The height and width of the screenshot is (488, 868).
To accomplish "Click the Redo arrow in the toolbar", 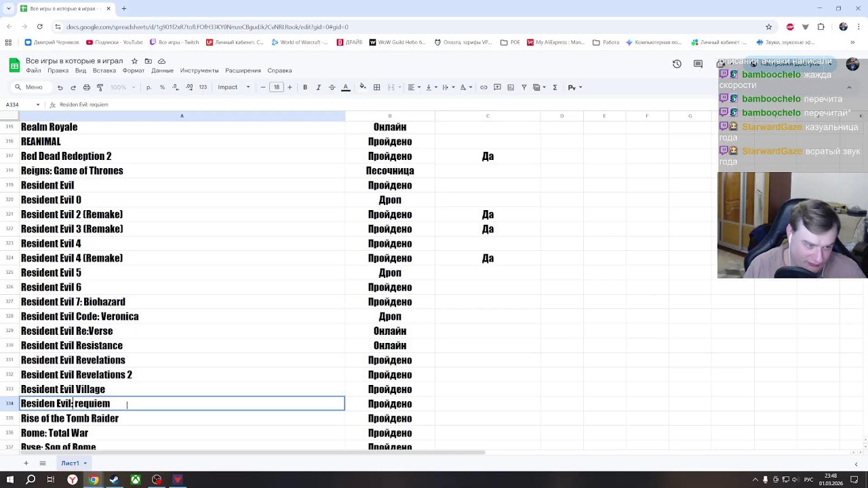I will tap(73, 87).
